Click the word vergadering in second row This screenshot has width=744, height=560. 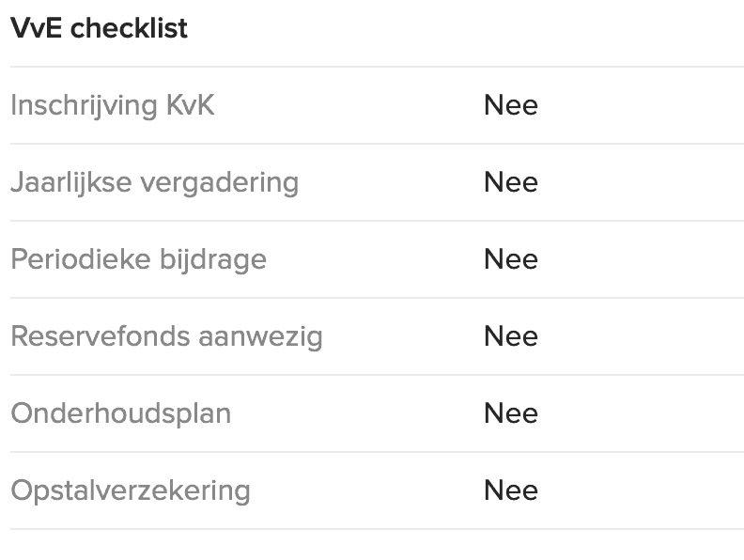click(220, 184)
